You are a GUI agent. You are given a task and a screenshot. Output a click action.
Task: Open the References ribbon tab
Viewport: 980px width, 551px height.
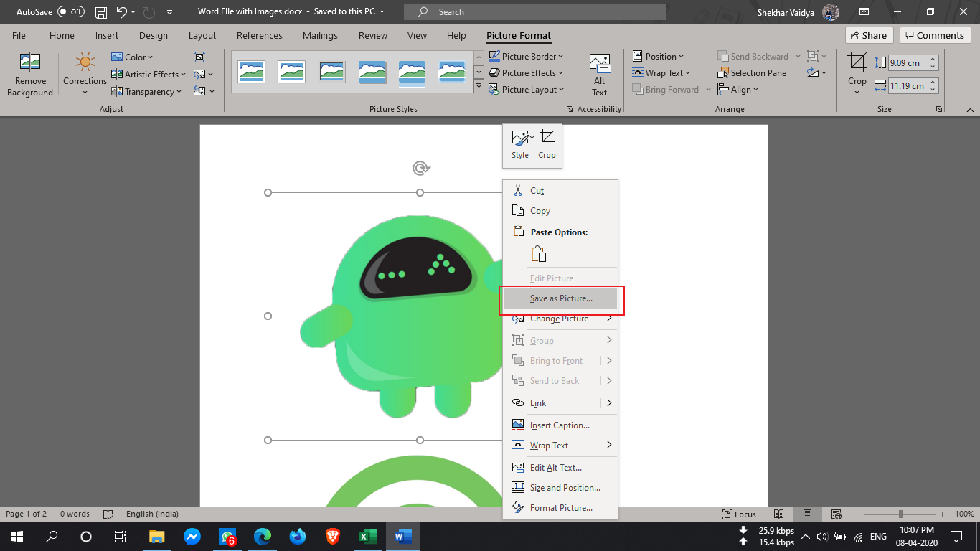point(260,35)
